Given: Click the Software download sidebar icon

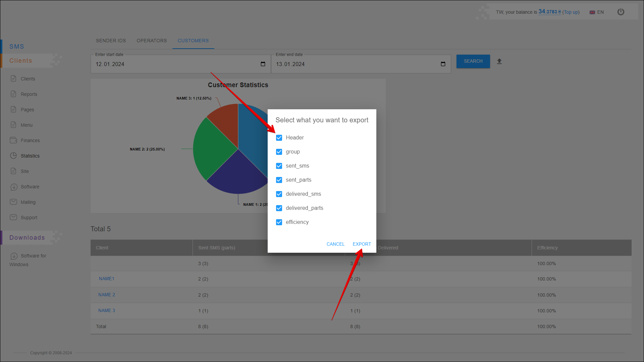Looking at the screenshot, I should click(13, 187).
